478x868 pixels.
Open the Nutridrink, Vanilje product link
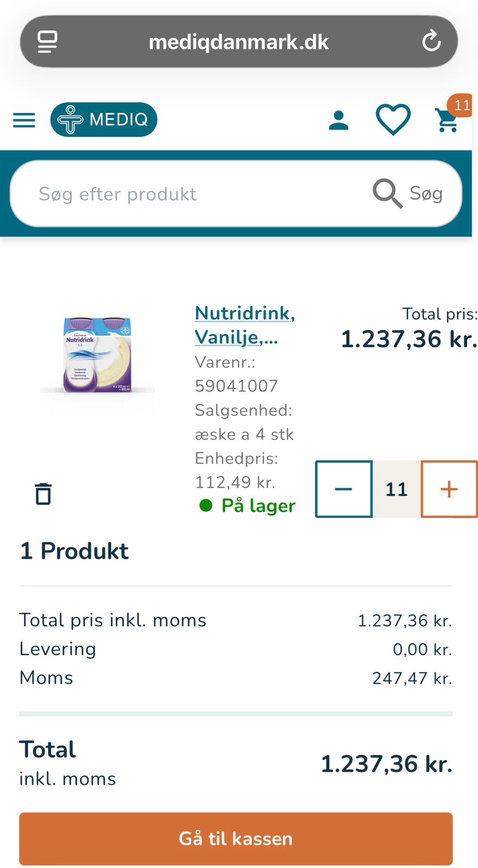pos(244,325)
